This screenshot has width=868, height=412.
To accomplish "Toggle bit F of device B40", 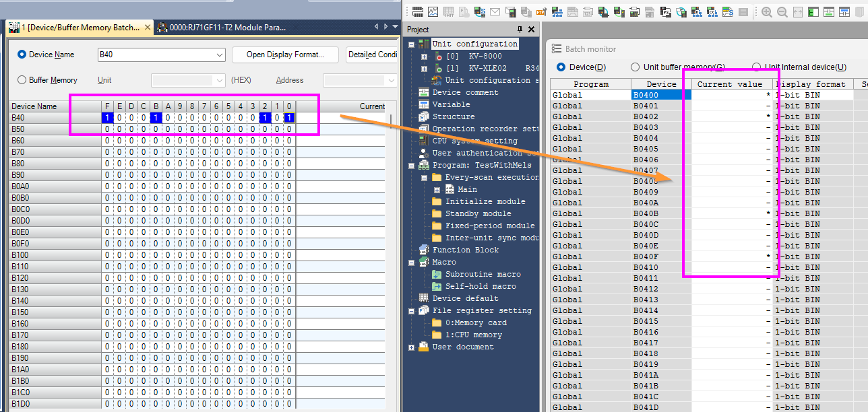I will point(106,118).
